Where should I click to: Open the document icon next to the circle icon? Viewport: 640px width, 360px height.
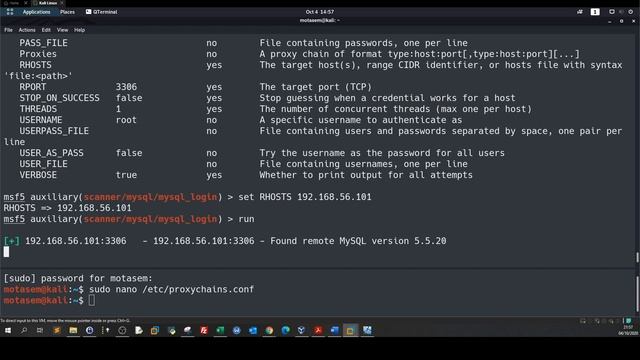[x=138, y=330]
